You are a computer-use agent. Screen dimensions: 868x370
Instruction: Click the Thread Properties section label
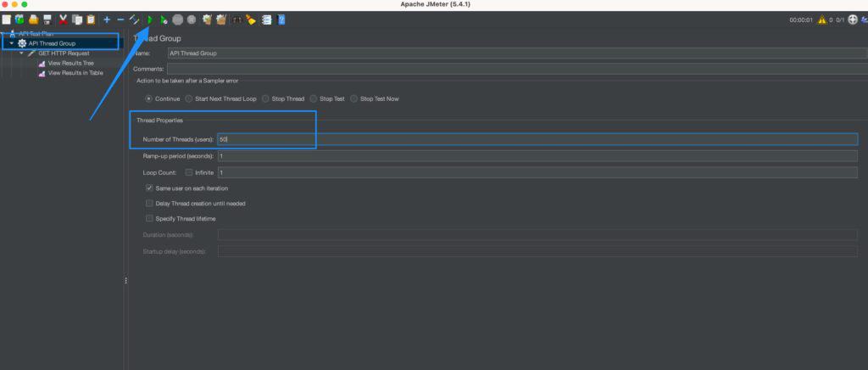[159, 121]
